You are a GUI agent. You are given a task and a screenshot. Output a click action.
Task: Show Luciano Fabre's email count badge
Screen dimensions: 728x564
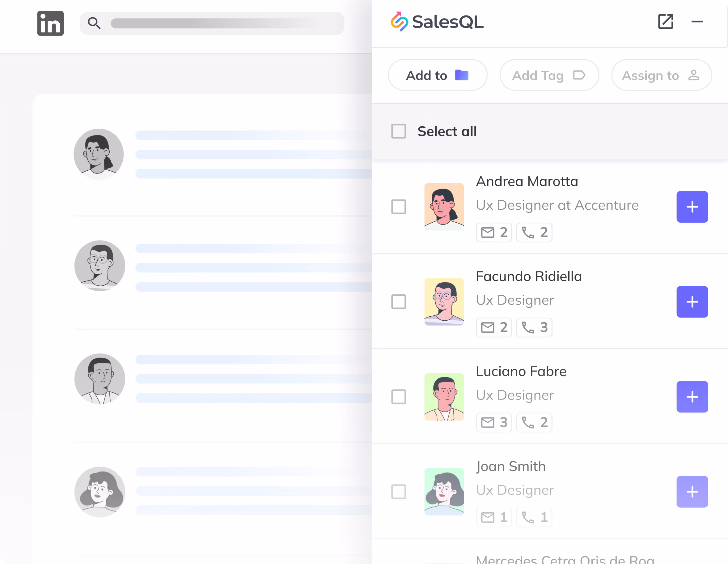pos(494,423)
